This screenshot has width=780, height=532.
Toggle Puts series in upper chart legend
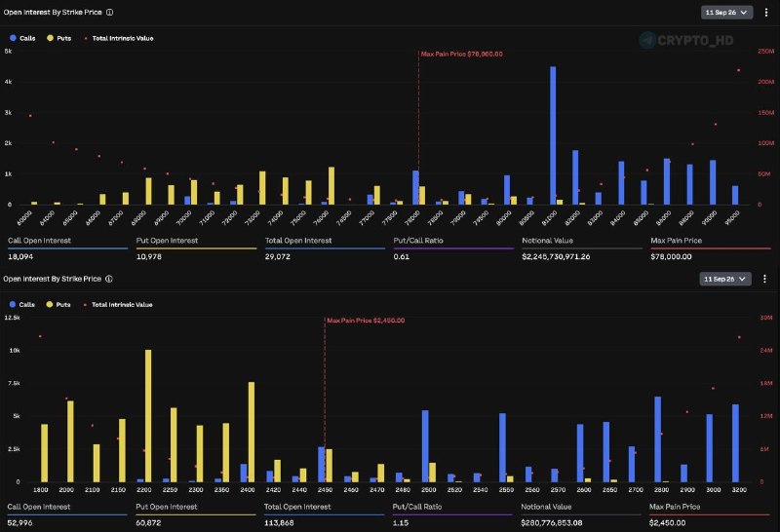coord(59,38)
